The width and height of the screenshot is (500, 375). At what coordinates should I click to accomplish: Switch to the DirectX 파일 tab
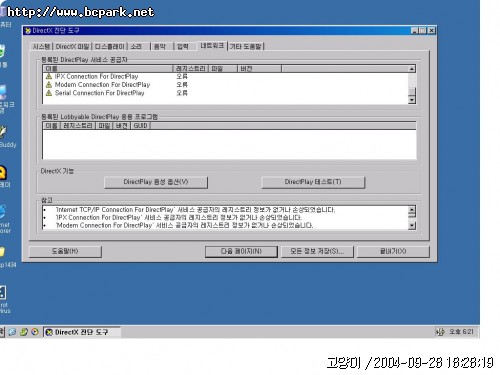click(x=72, y=47)
